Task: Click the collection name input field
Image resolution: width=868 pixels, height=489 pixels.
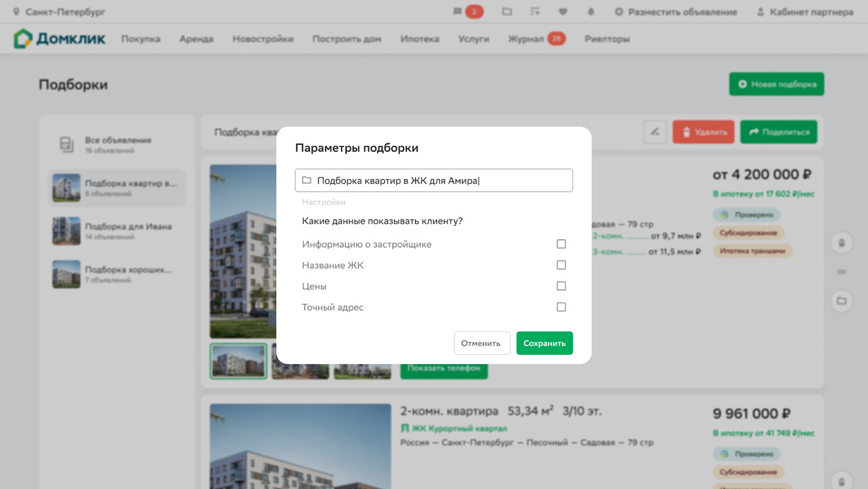Action: pyautogui.click(x=434, y=181)
